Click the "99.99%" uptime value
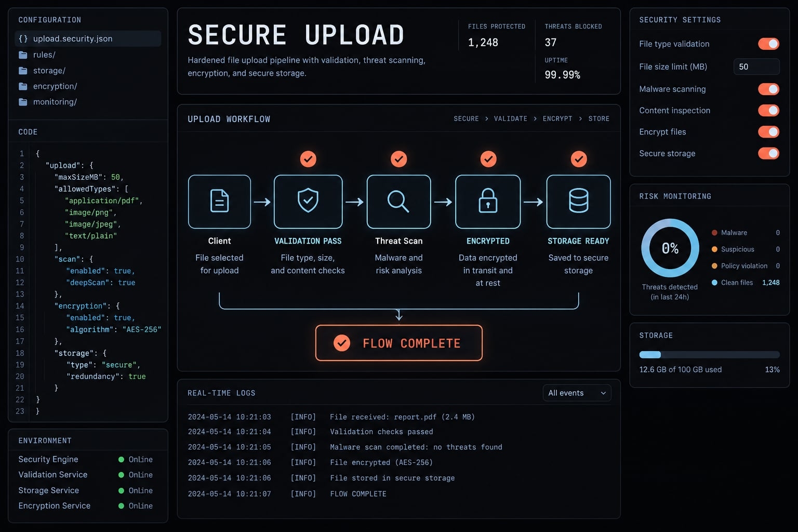Screen dimensions: 798x532 [562, 75]
